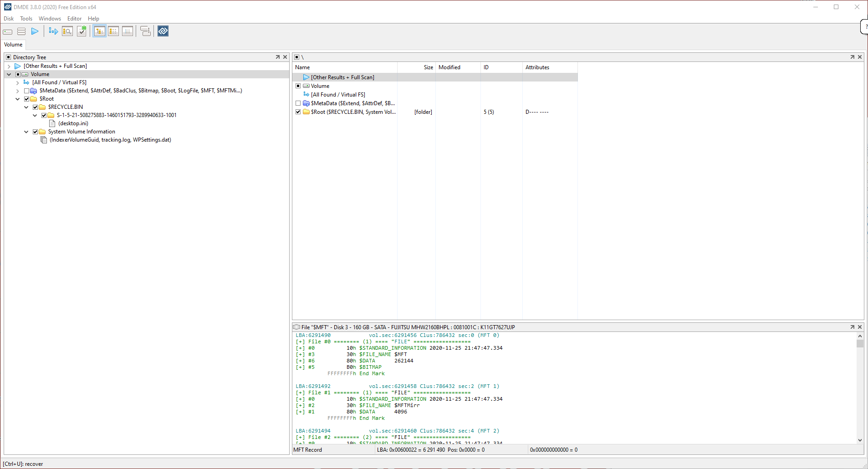Click the $Root folder icon in the tree
The width and height of the screenshot is (868, 469).
tap(34, 99)
